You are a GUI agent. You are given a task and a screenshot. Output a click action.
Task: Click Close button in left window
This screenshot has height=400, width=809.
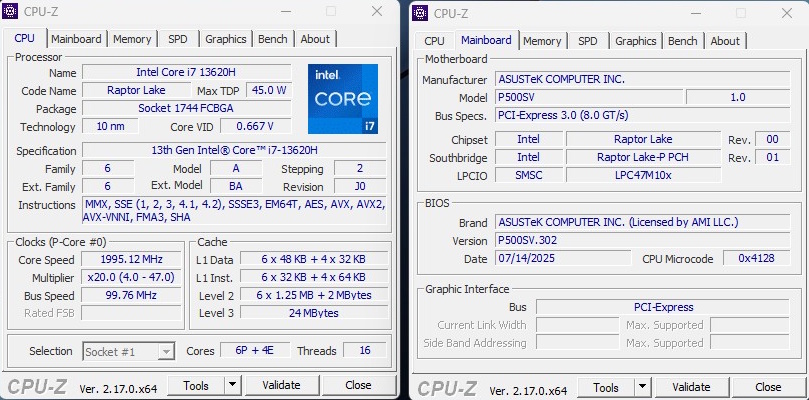click(359, 385)
